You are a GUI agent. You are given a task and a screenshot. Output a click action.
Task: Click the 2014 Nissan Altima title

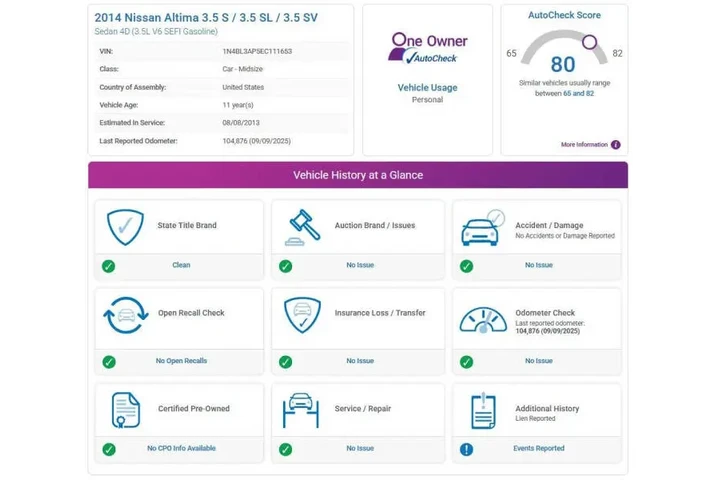[206, 17]
